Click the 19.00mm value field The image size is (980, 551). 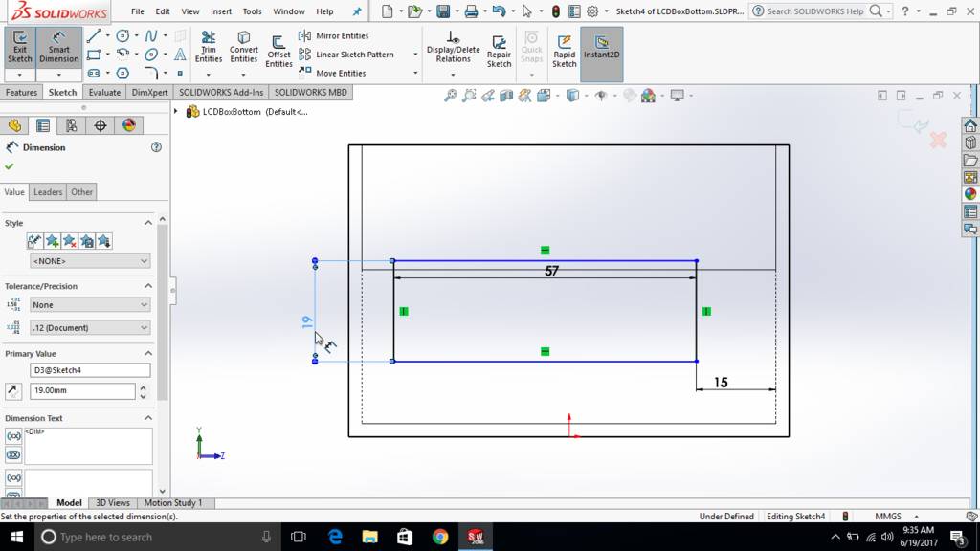82,390
